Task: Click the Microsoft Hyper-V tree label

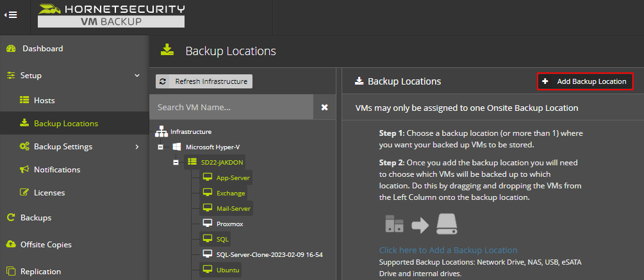Action: coord(211,147)
